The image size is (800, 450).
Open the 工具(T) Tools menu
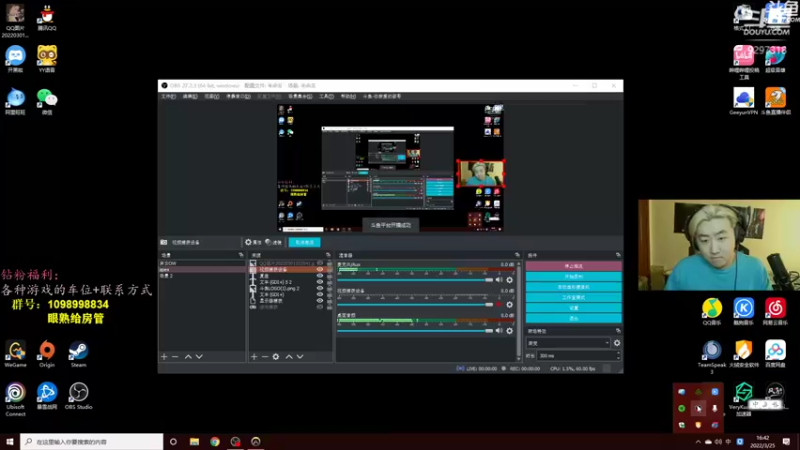coord(326,96)
